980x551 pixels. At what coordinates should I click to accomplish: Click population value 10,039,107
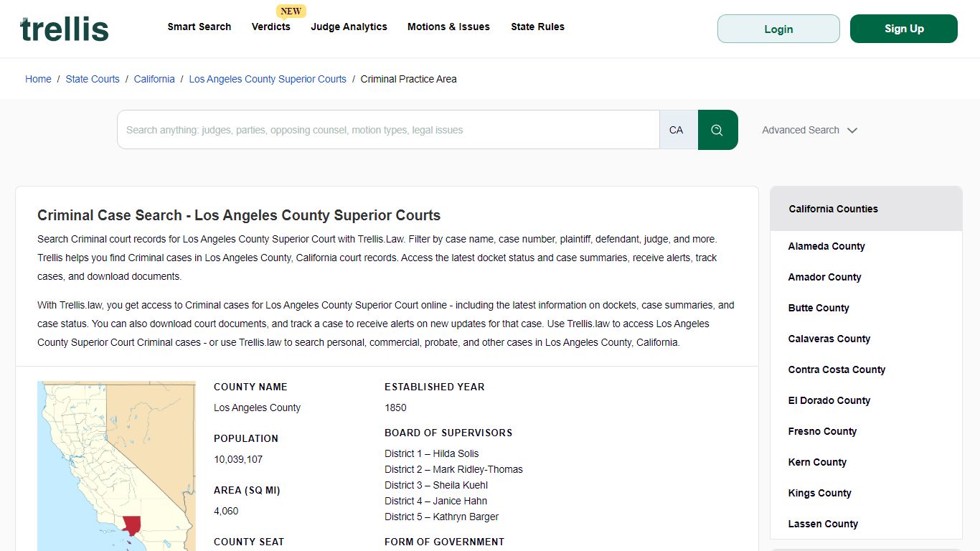click(238, 459)
